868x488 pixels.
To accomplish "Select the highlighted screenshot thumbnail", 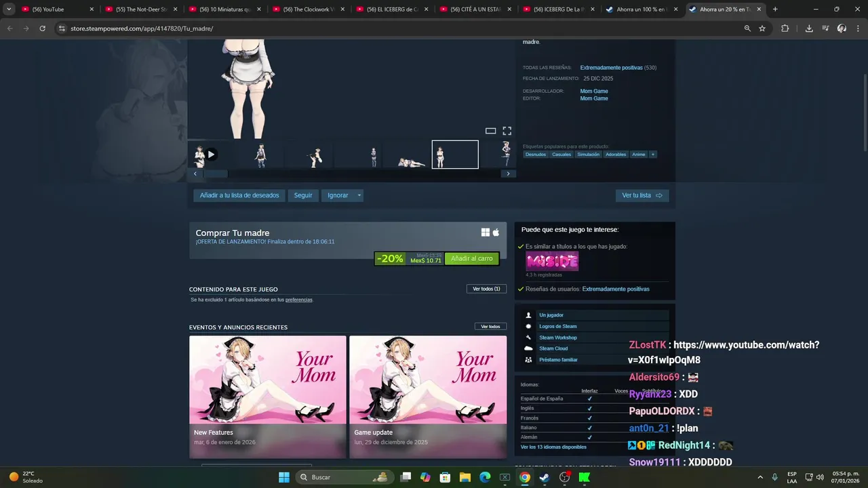I will [x=455, y=155].
